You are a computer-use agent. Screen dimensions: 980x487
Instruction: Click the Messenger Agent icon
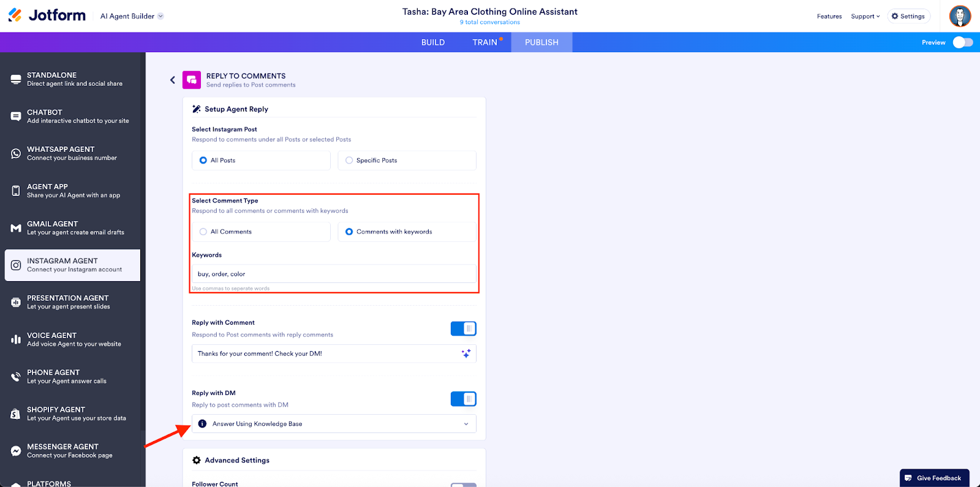(16, 451)
